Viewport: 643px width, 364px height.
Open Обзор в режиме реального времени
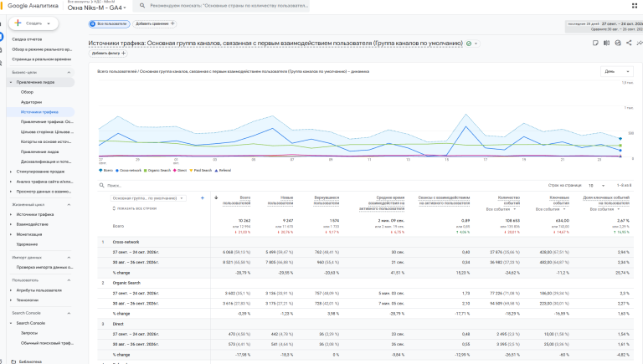pyautogui.click(x=42, y=49)
